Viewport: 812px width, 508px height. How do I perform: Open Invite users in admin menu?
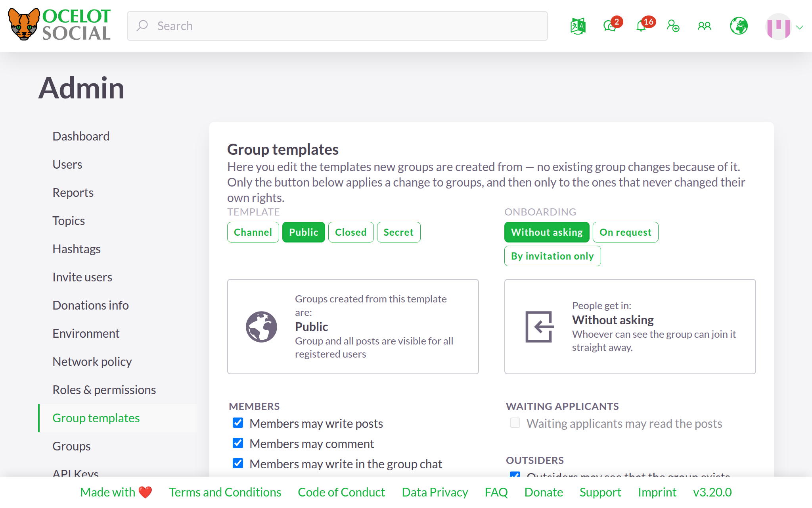[x=117, y=277]
